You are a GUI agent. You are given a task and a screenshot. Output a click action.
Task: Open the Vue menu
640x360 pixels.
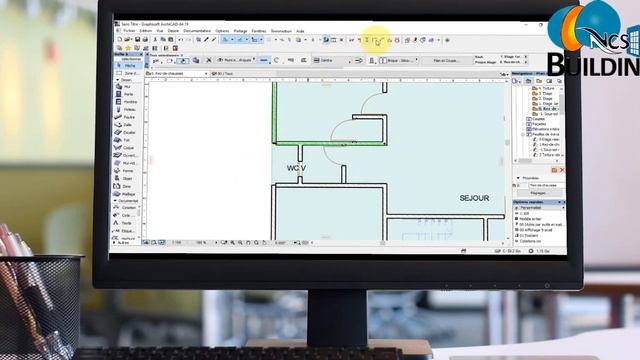coord(160,31)
